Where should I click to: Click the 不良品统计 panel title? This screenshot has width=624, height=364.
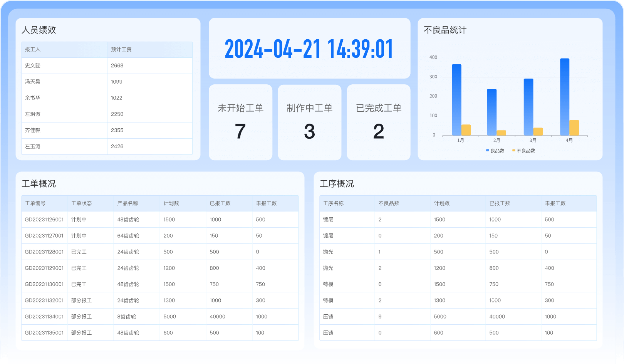click(x=445, y=30)
